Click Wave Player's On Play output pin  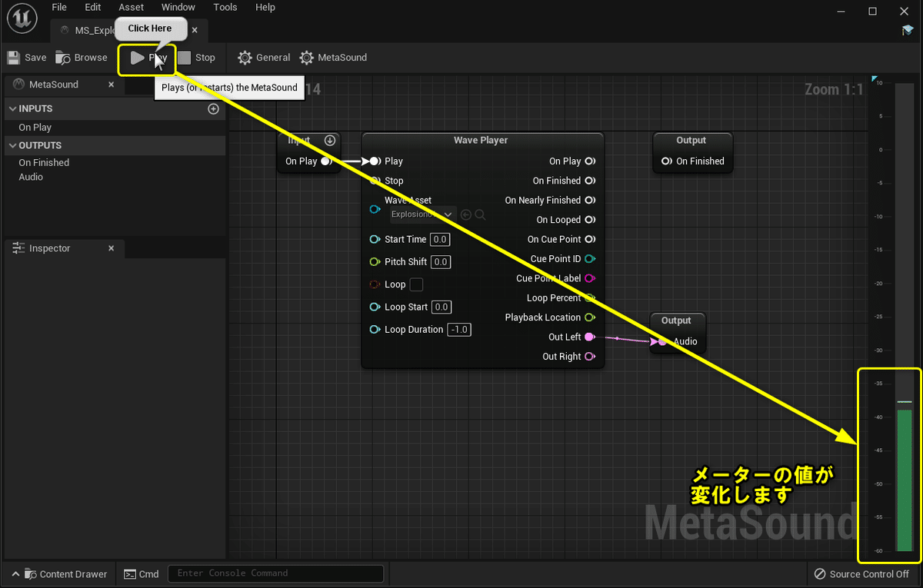590,161
